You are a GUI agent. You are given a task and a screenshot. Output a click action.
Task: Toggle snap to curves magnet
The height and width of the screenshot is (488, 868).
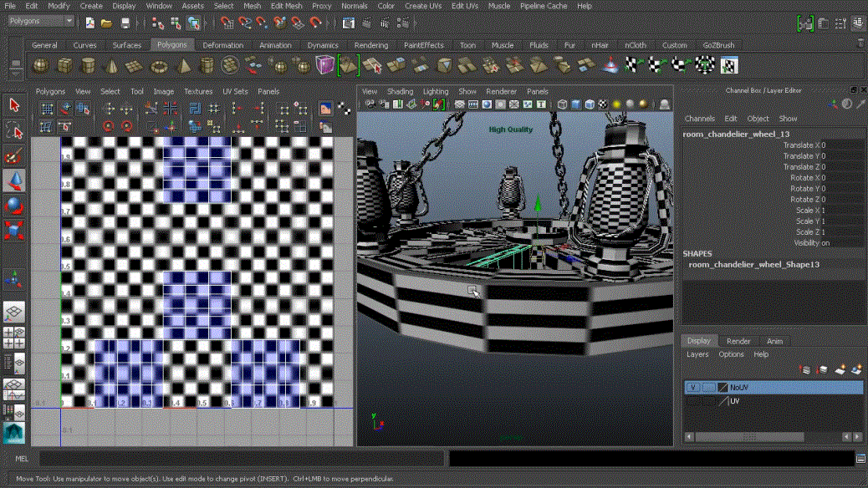[245, 23]
